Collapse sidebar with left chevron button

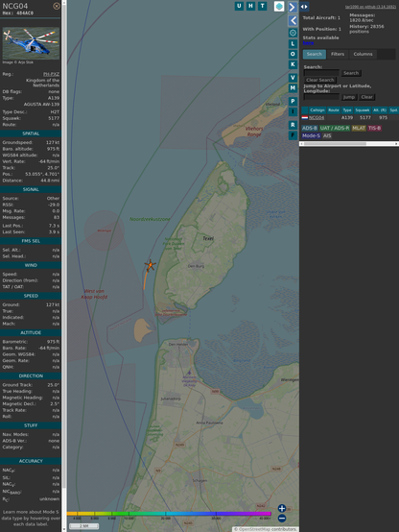[293, 21]
